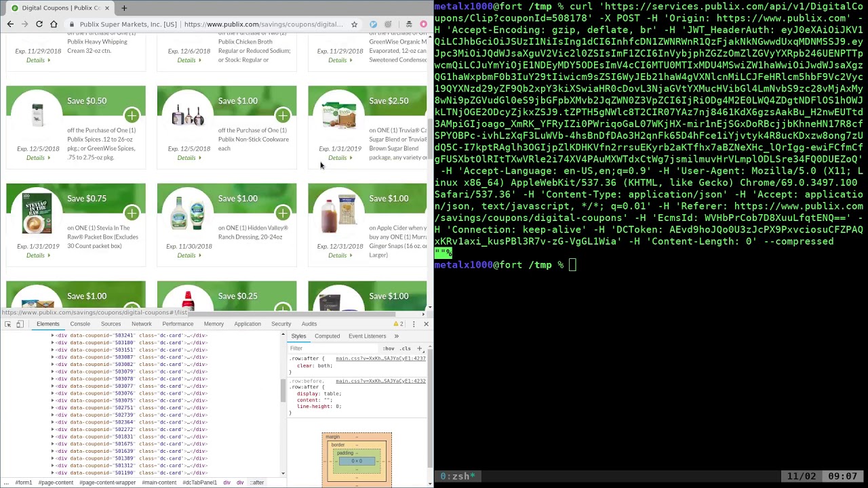Clip the Save $0.50 Publix Spices coupon

[x=132, y=115]
